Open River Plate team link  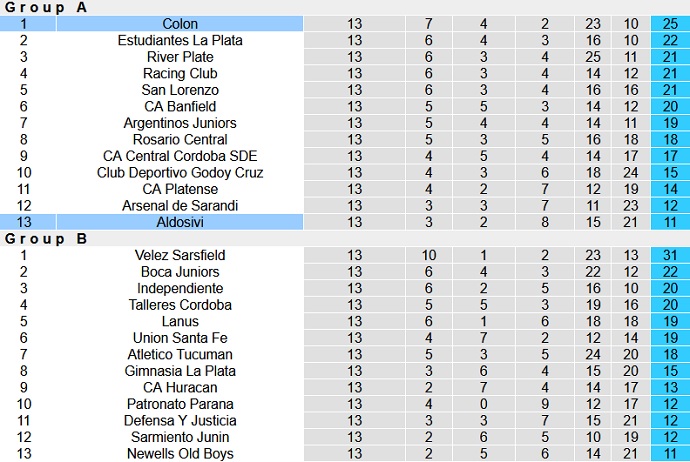pyautogui.click(x=180, y=57)
